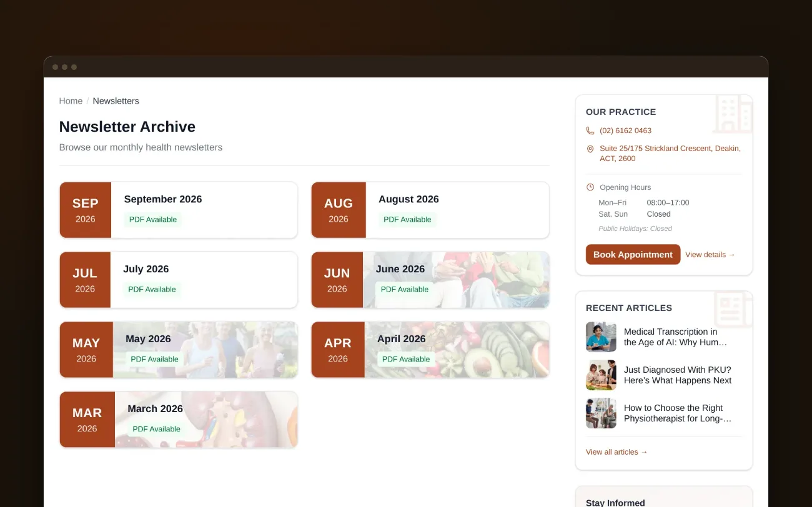Open the MAR 2026 date tile

(x=87, y=420)
